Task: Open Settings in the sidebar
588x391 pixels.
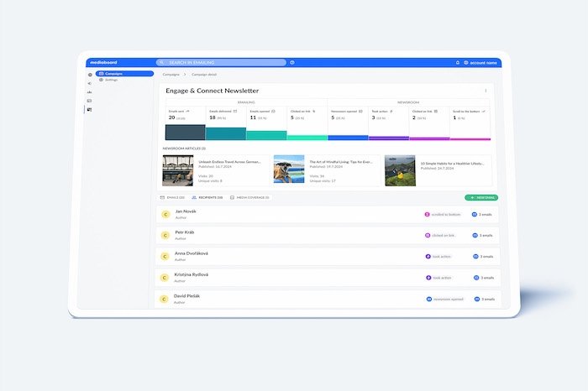Action: pyautogui.click(x=111, y=80)
